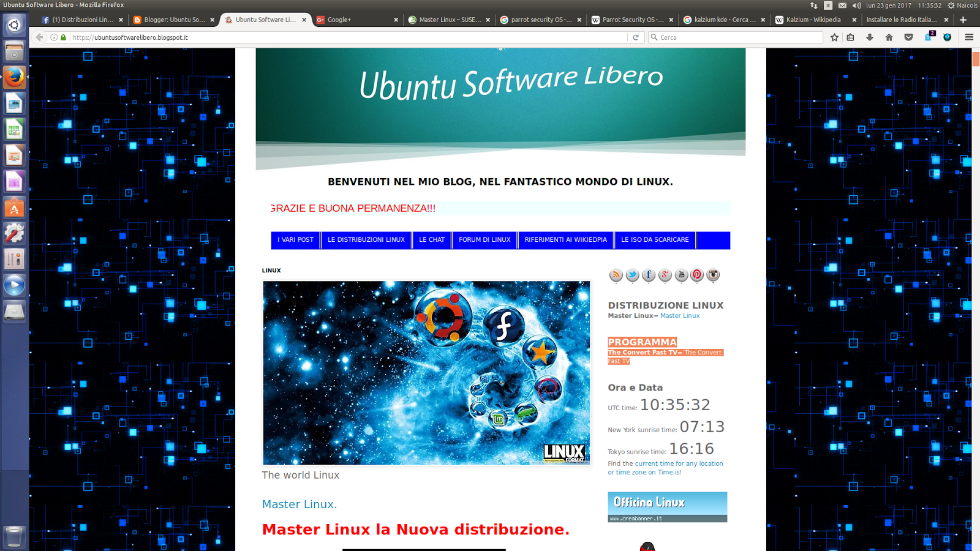The height and width of the screenshot is (551, 980).
Task: Show bookmarks list icon in toolbar
Action: pos(850,37)
